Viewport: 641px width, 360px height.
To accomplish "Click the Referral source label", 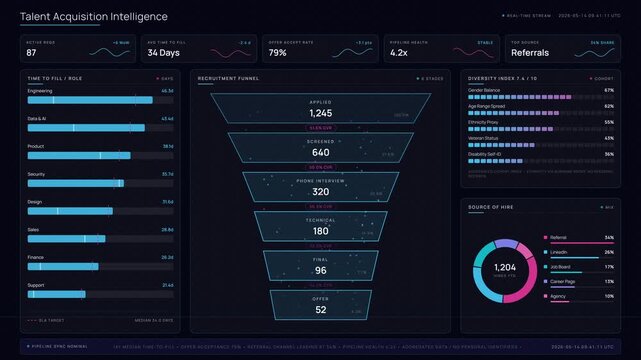I will coord(558,237).
